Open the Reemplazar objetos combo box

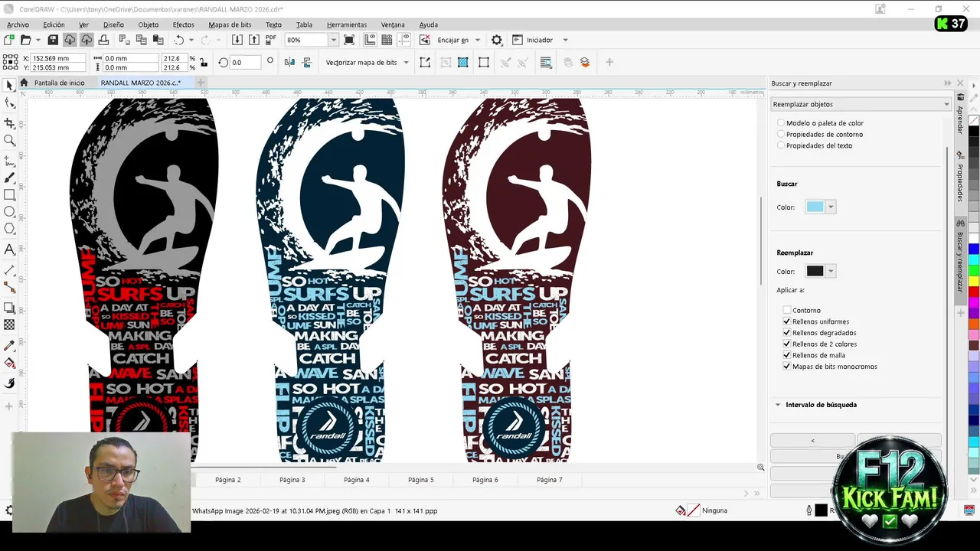[x=861, y=104]
